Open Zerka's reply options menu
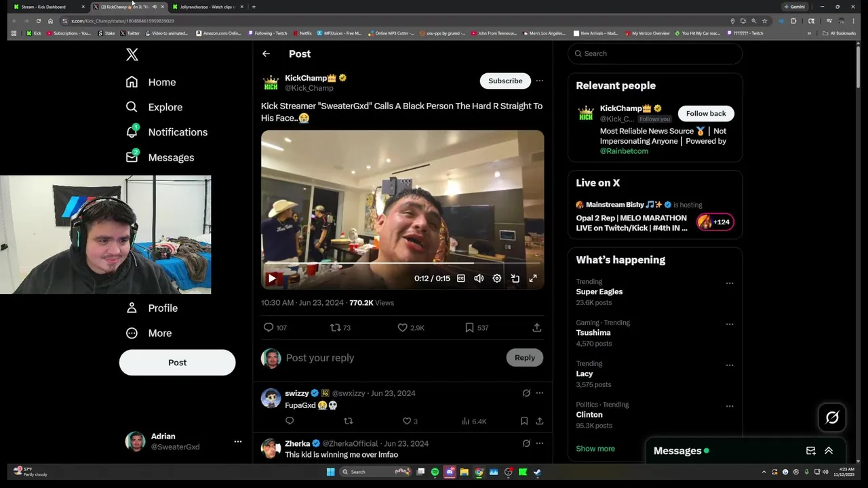 click(539, 443)
